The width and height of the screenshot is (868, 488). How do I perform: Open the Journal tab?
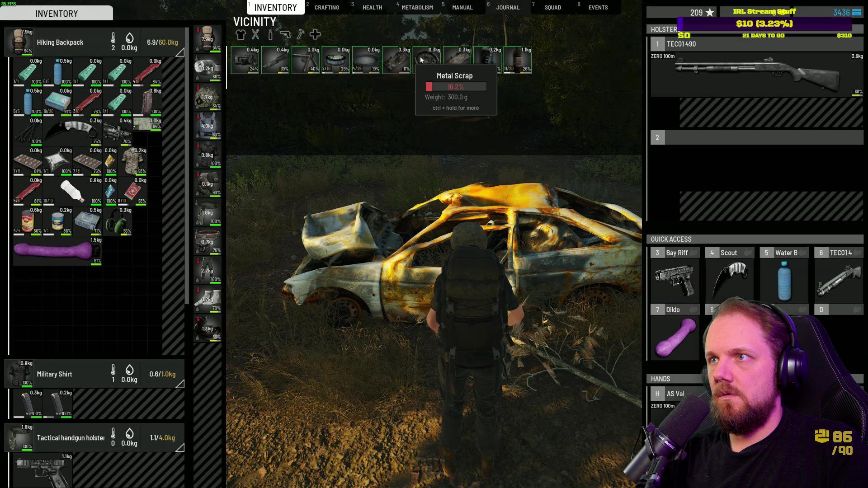tap(508, 8)
